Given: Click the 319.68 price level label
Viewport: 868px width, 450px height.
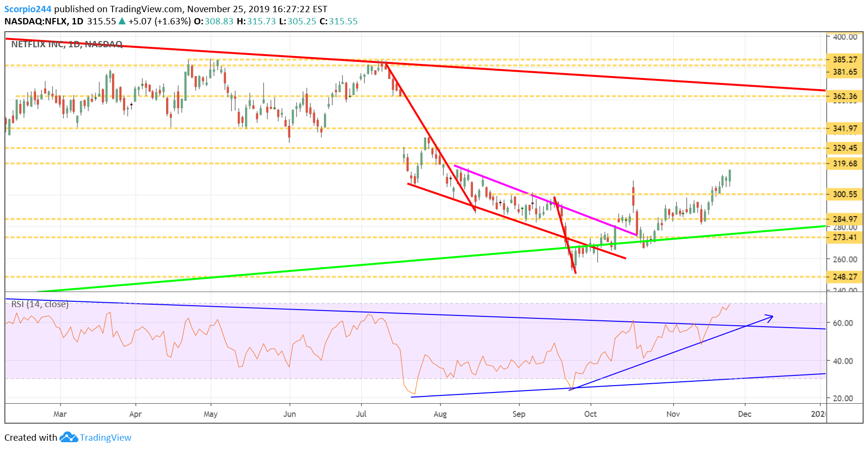Looking at the screenshot, I should 845,163.
